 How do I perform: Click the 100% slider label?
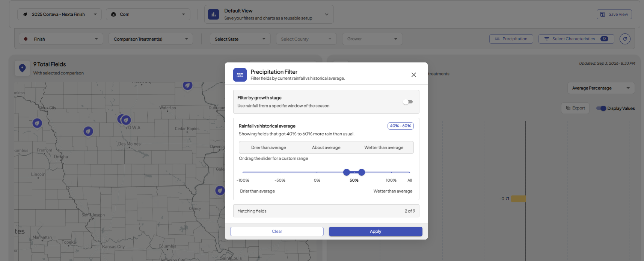tap(391, 181)
